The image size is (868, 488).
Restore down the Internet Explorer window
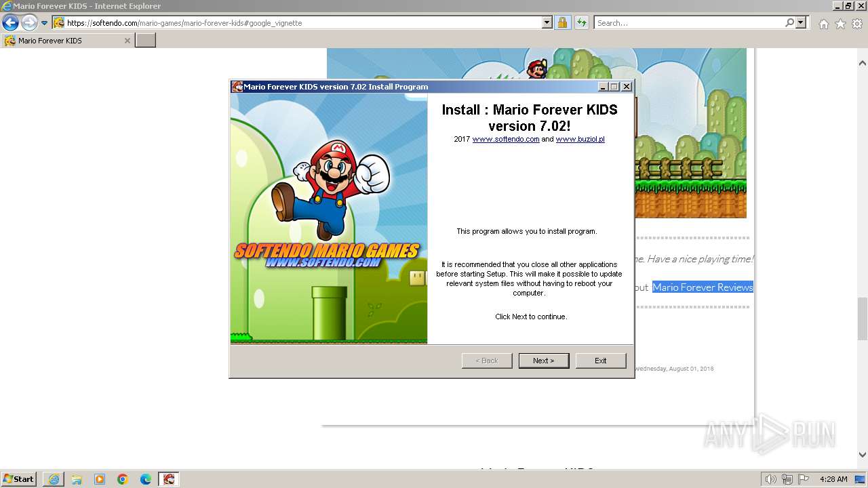coord(848,5)
